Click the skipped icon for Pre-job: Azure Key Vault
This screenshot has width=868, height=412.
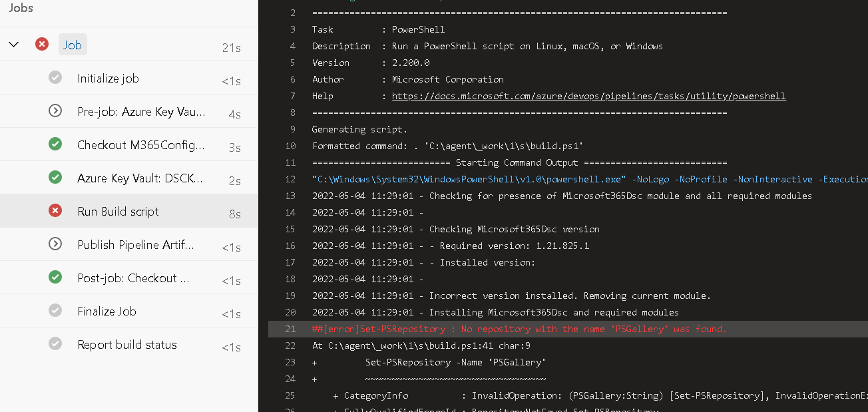coord(55,110)
